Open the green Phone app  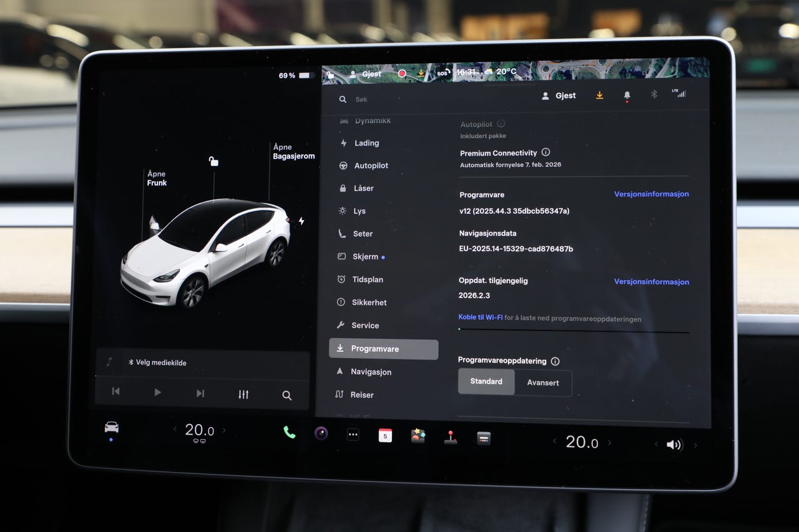(290, 432)
